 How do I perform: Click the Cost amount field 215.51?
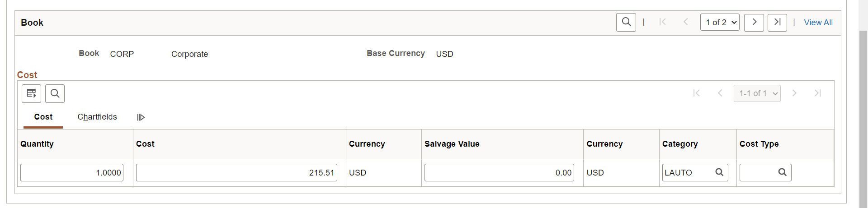(236, 173)
